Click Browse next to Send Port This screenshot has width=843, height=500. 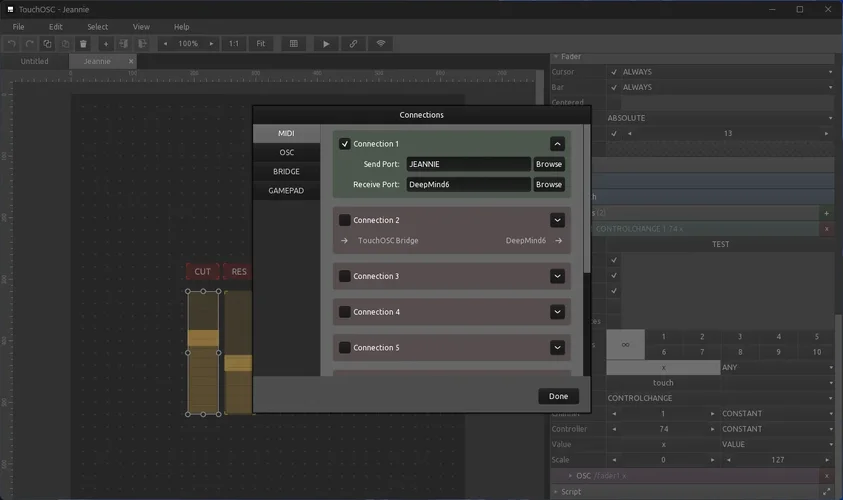(x=549, y=164)
